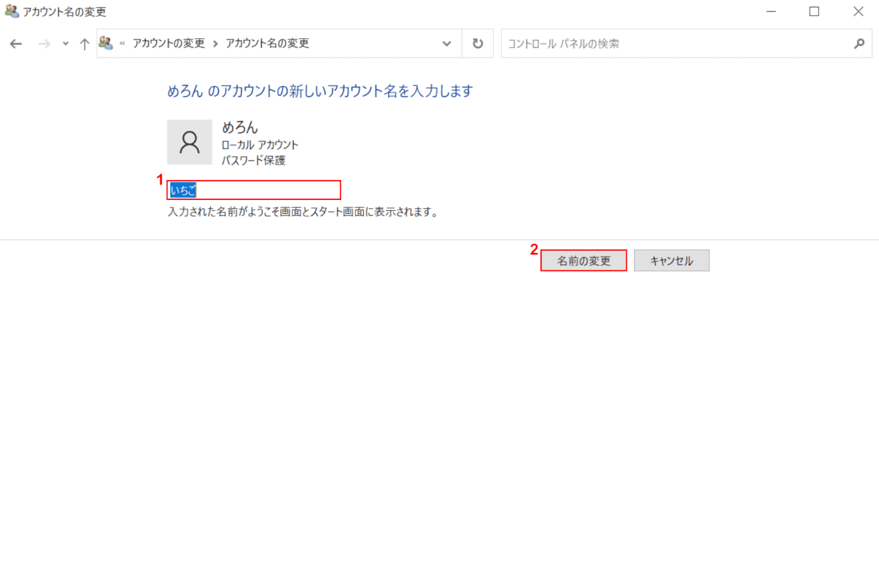Click the めろん account avatar picture
Screen dimensions: 879x588
(190, 142)
